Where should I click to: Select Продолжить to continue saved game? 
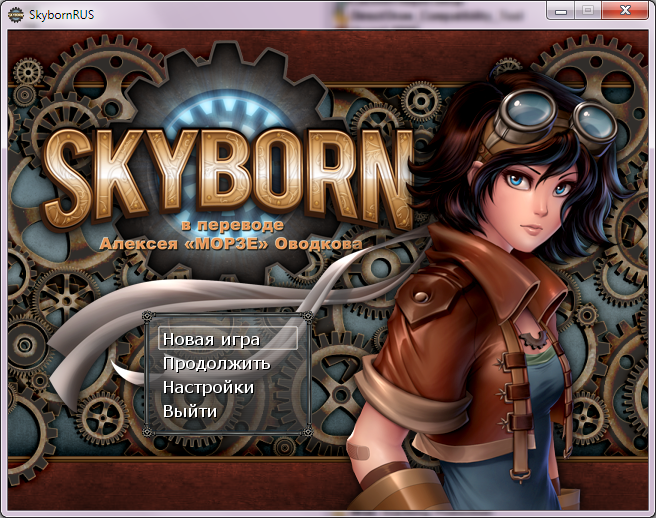[216, 364]
